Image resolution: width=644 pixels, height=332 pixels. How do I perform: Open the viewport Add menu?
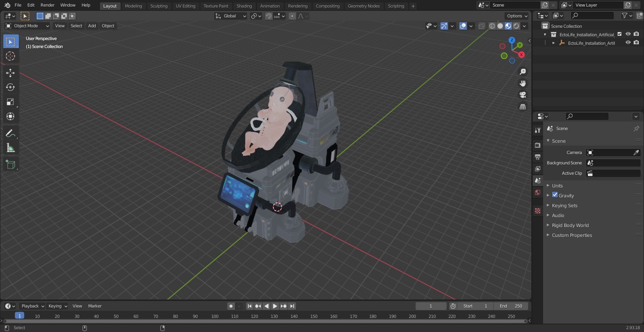[x=92, y=26]
